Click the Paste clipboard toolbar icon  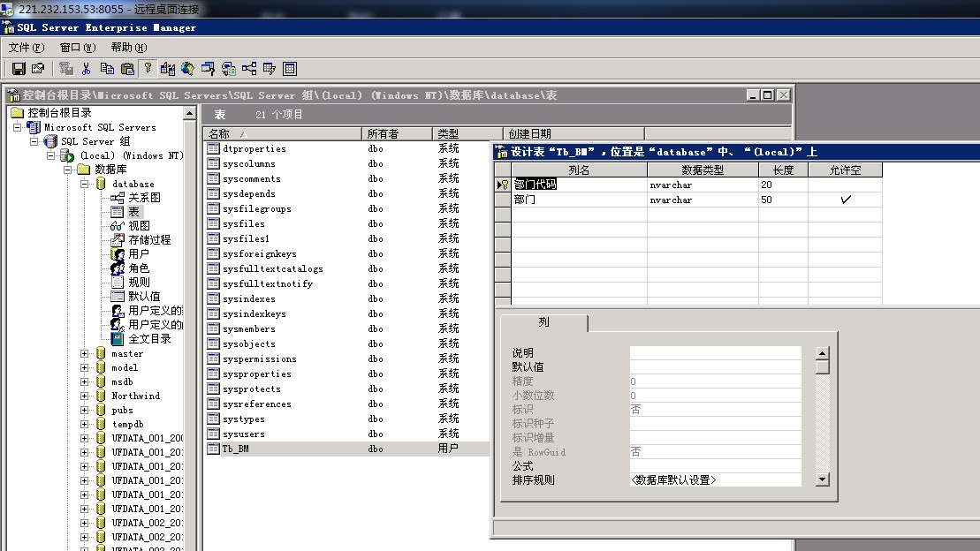click(x=127, y=69)
